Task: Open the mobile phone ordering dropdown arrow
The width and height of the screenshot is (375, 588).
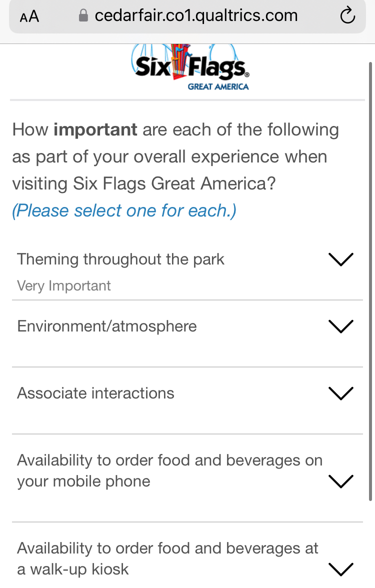Action: point(340,481)
